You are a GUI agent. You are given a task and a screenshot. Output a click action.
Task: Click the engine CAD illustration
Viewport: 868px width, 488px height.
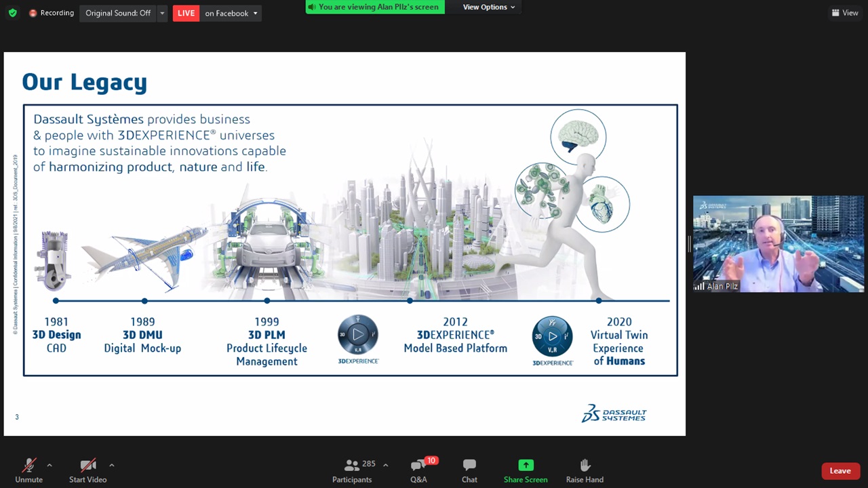point(54,260)
